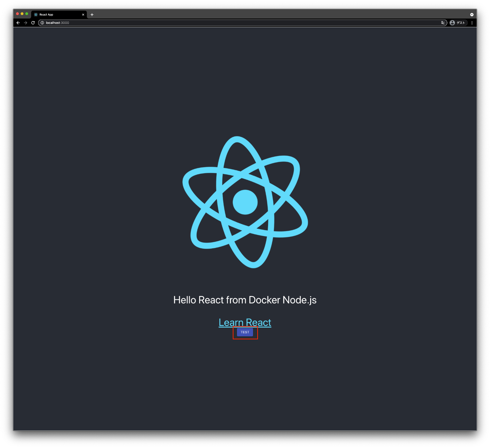
Task: Close the browser window with red button
Action: [17, 14]
